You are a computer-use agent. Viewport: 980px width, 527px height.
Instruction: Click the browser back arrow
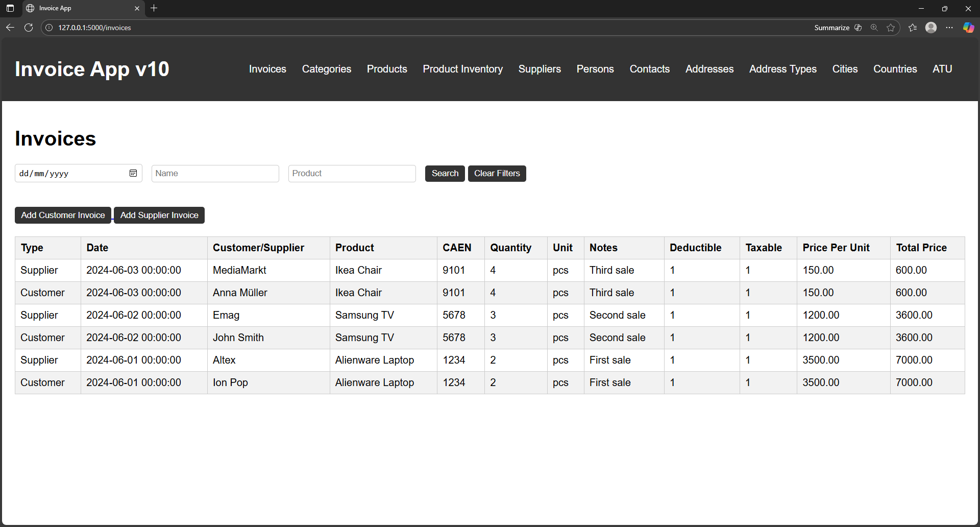(x=10, y=28)
